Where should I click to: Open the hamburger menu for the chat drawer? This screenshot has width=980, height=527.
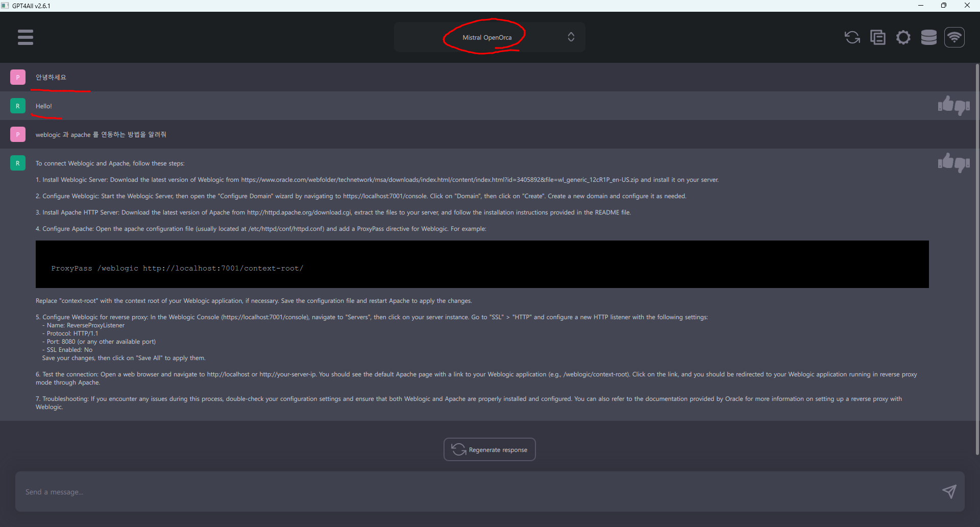tap(26, 37)
